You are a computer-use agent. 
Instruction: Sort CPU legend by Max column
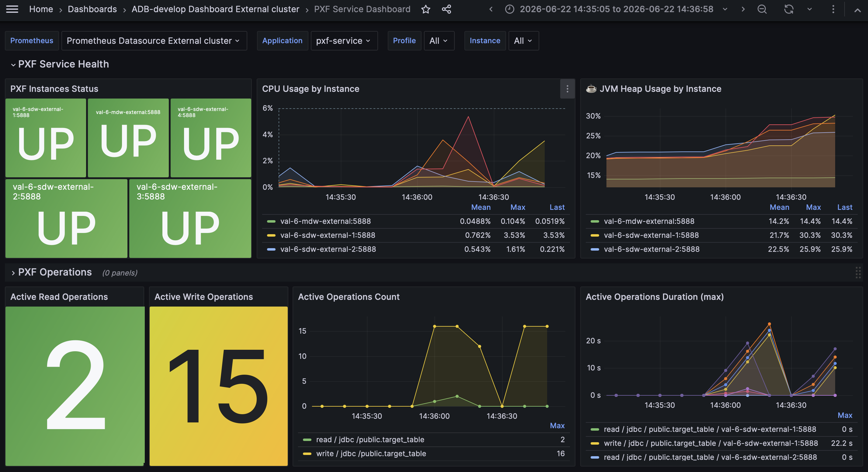518,207
